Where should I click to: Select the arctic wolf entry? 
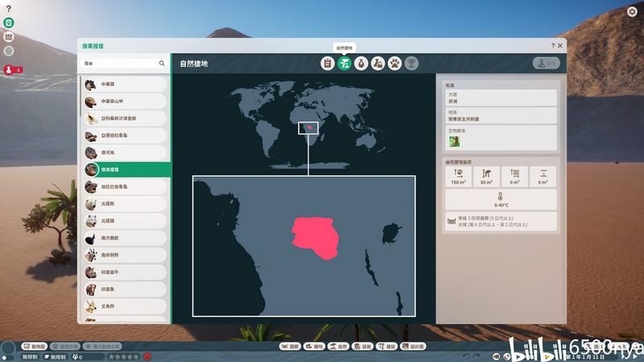(125, 221)
